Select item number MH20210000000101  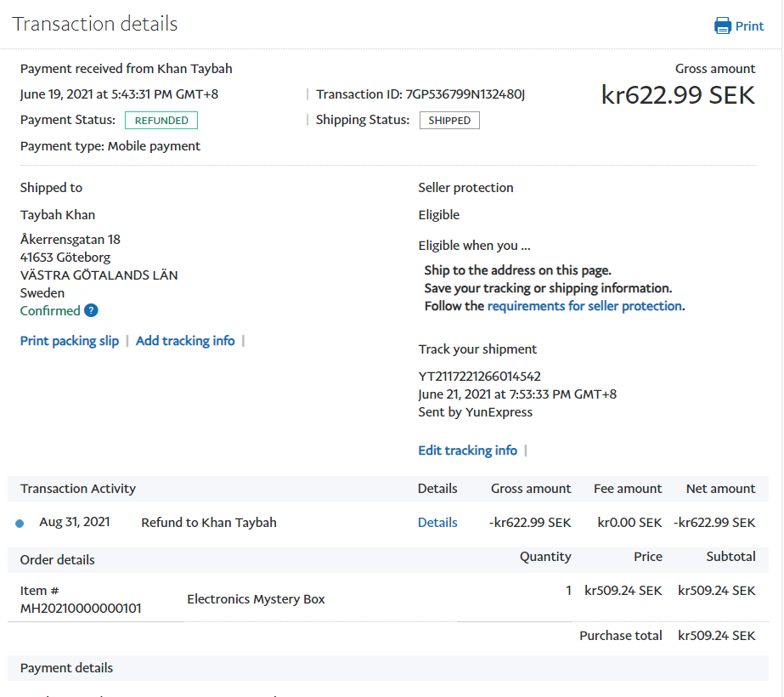pyautogui.click(x=81, y=609)
